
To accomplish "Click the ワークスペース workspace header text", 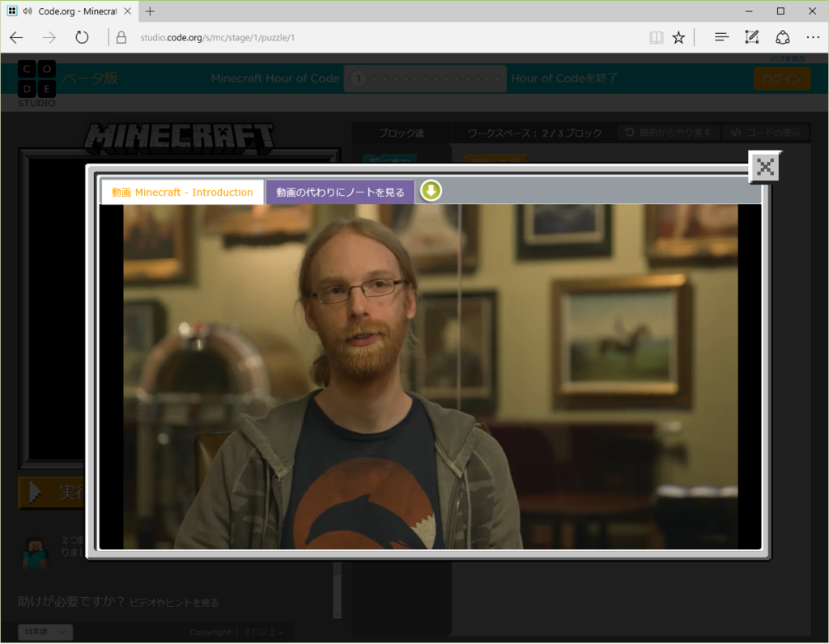I will 534,133.
